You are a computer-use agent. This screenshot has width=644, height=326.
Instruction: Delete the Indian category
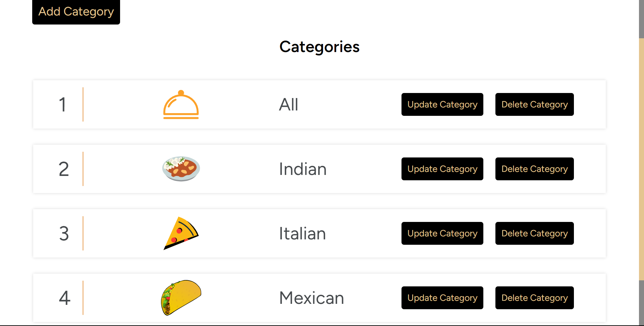pos(534,169)
